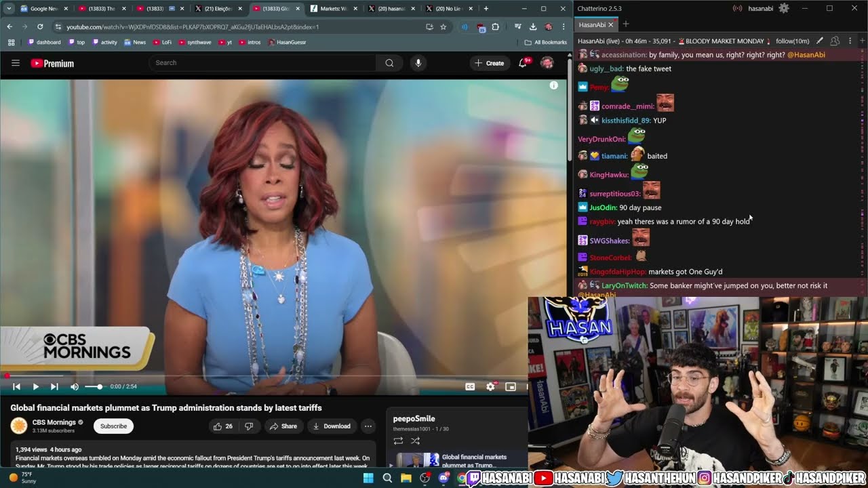868x488 pixels.
Task: Open Windows taskbar search
Action: pyautogui.click(x=387, y=478)
